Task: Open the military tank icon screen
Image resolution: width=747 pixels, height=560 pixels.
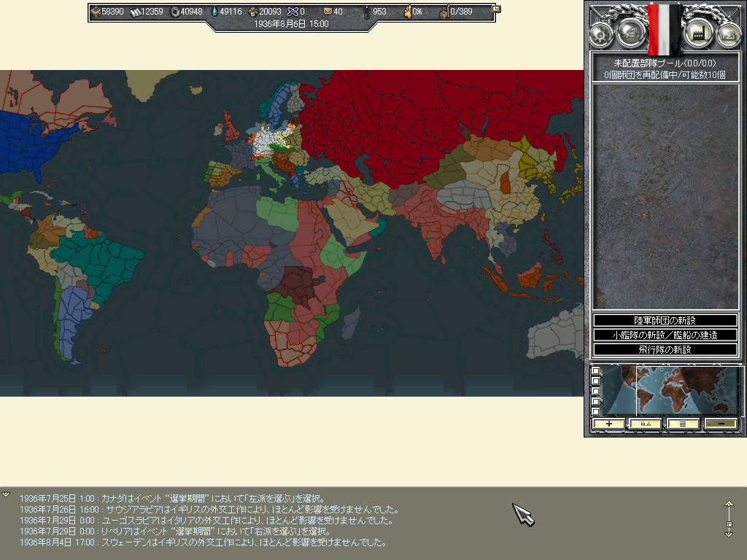Action: (x=632, y=34)
